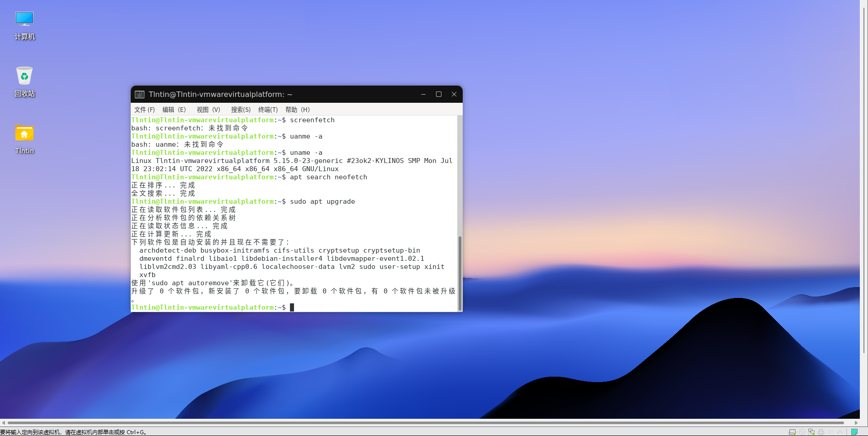Open the 计算机 (Computer) desktop icon
Screen dimensions: 868x436
(x=24, y=19)
